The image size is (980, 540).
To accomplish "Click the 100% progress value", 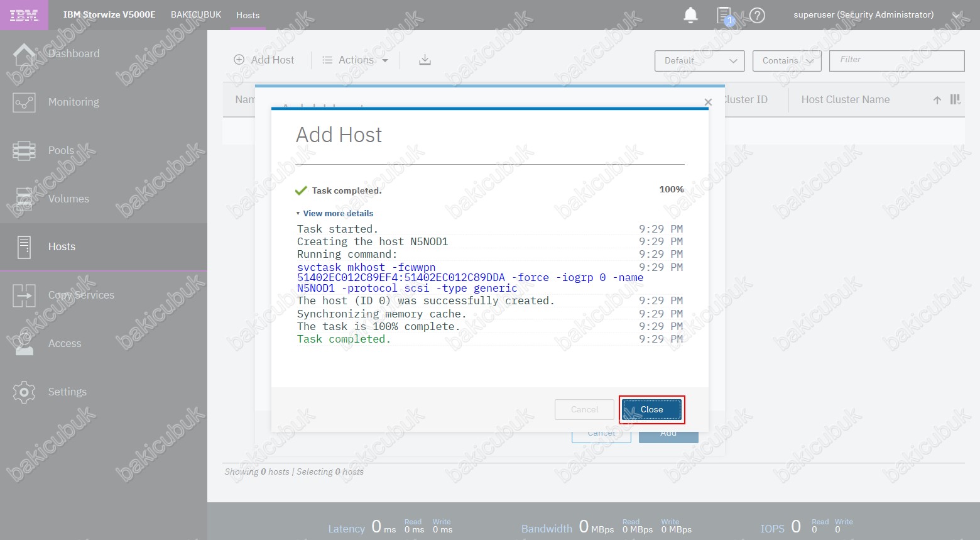I will [672, 189].
